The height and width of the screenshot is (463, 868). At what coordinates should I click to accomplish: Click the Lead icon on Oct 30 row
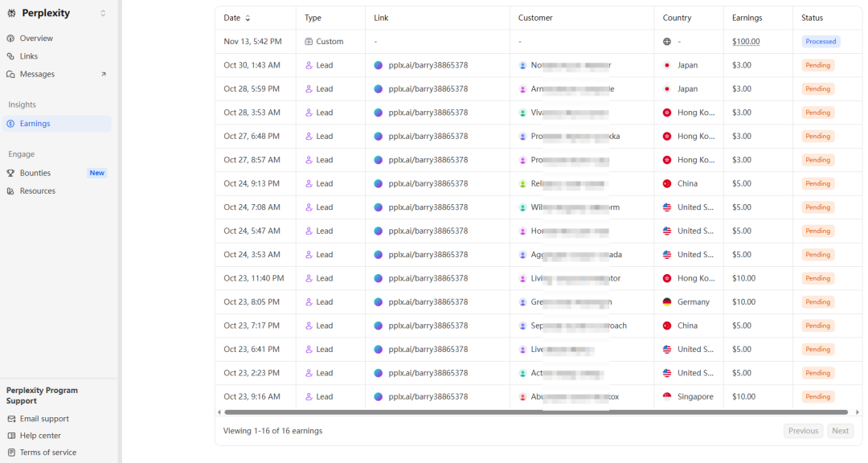(x=309, y=65)
